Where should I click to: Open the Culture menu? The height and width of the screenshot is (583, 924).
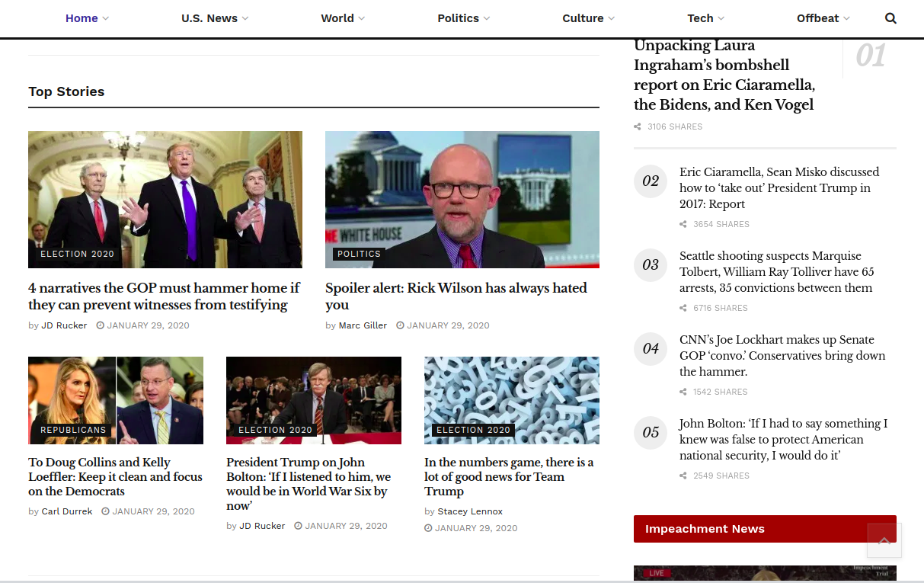pos(588,18)
